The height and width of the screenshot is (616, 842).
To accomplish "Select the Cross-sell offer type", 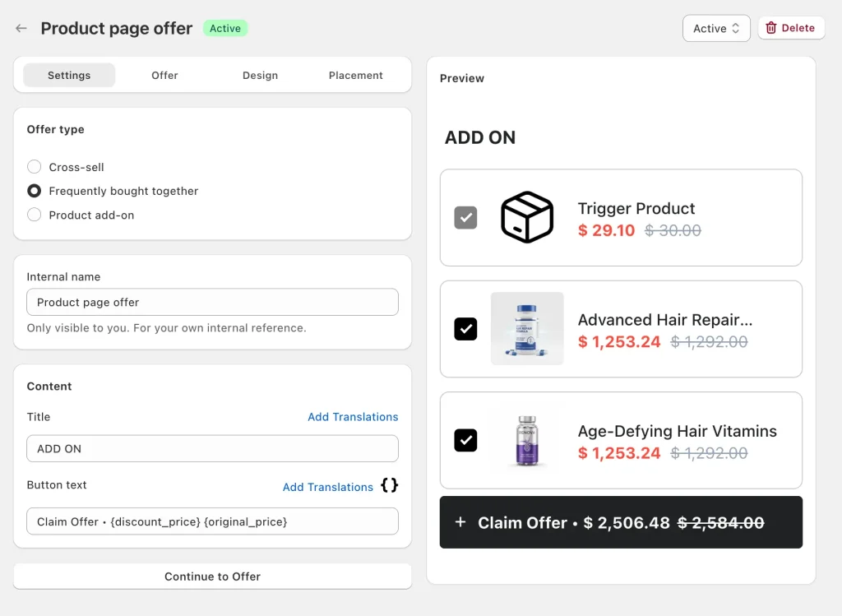I will point(34,166).
